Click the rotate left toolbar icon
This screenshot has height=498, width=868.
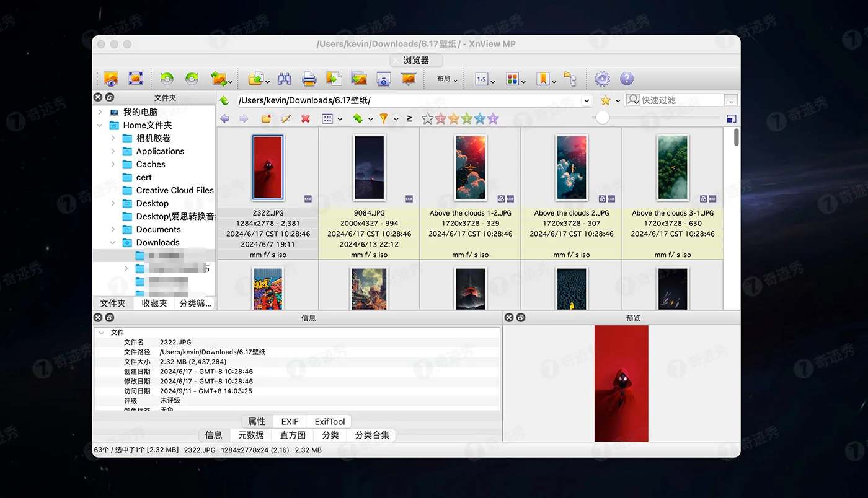point(166,79)
